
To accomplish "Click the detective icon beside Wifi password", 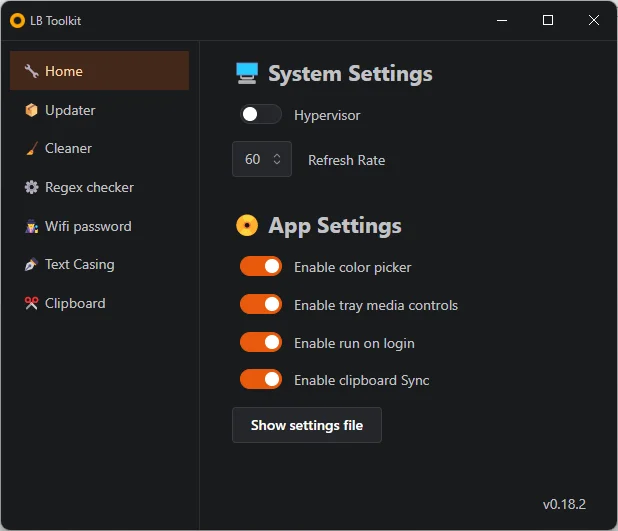I will click(32, 226).
